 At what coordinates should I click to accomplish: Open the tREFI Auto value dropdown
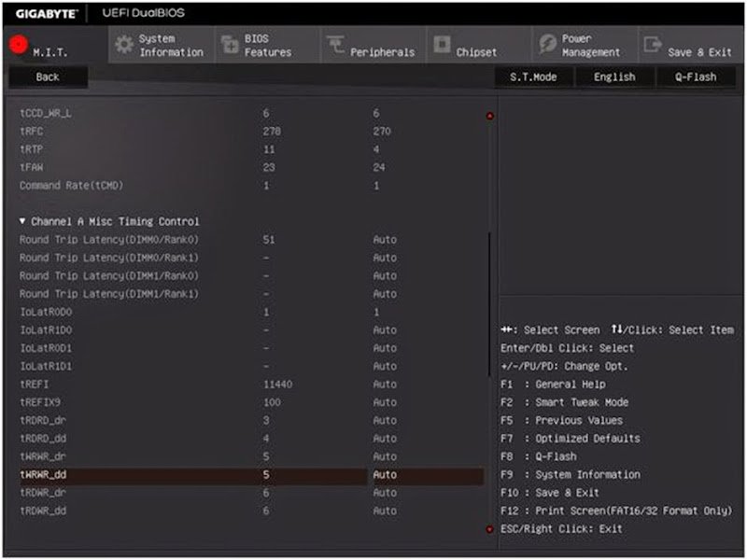pos(385,385)
